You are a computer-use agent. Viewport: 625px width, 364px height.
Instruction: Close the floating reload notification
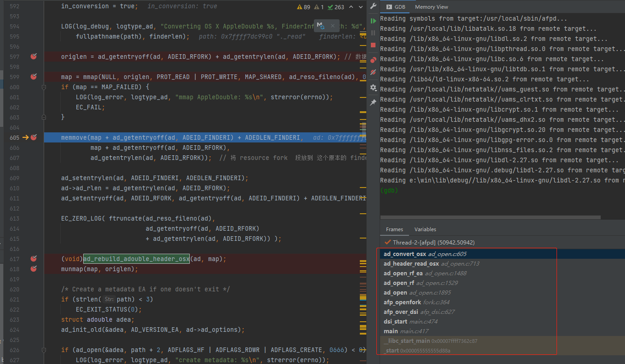[333, 26]
